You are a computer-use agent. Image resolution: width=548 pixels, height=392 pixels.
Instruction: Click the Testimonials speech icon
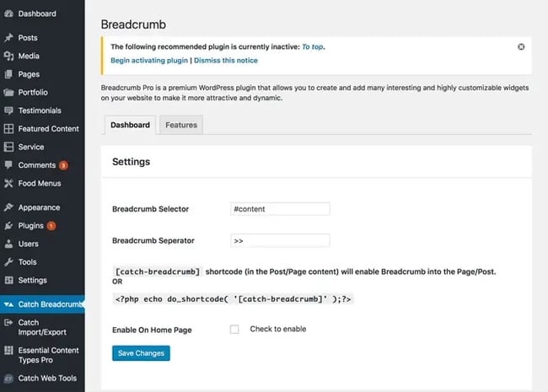coord(8,110)
